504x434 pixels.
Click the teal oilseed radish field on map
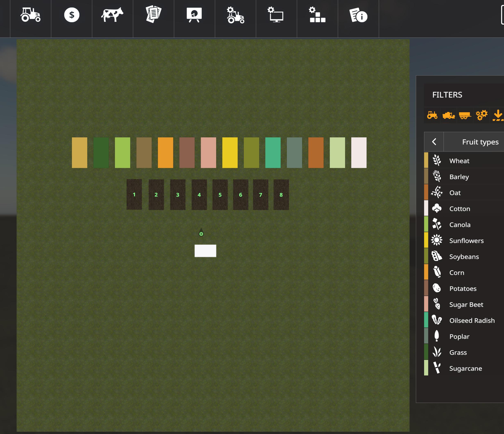click(273, 153)
